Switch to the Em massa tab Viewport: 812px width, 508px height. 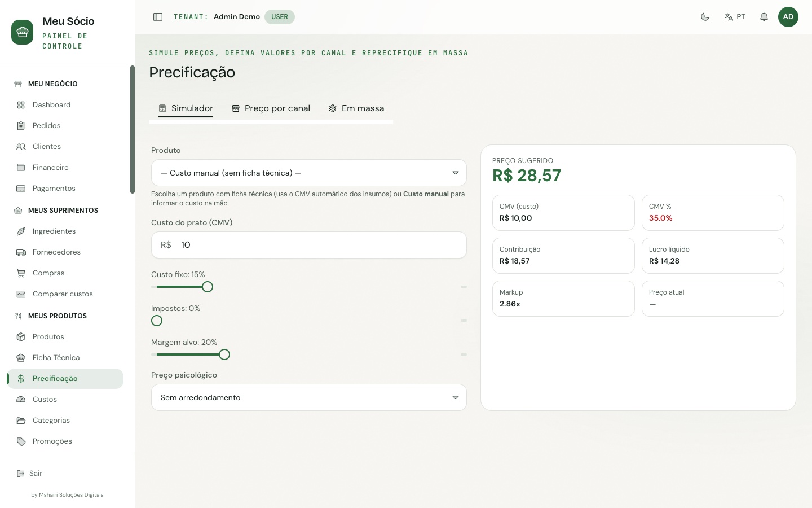pyautogui.click(x=356, y=108)
